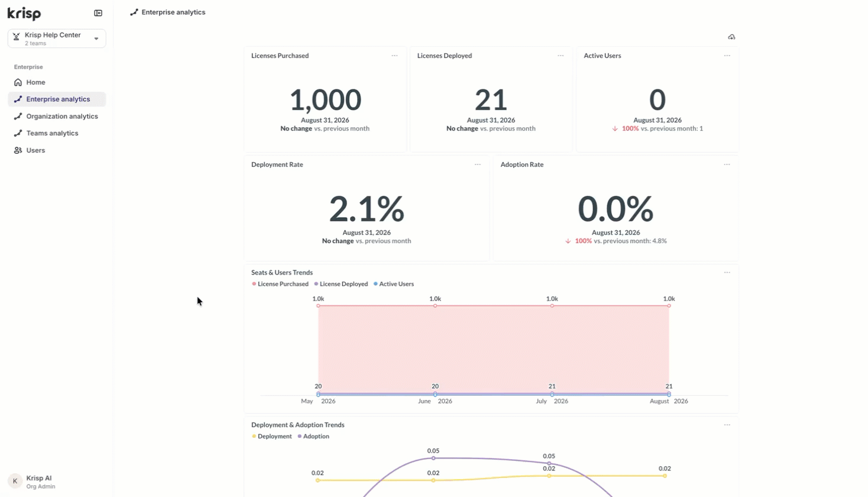Toggle License Purchased series in legend
This screenshot has height=497, width=868.
280,284
